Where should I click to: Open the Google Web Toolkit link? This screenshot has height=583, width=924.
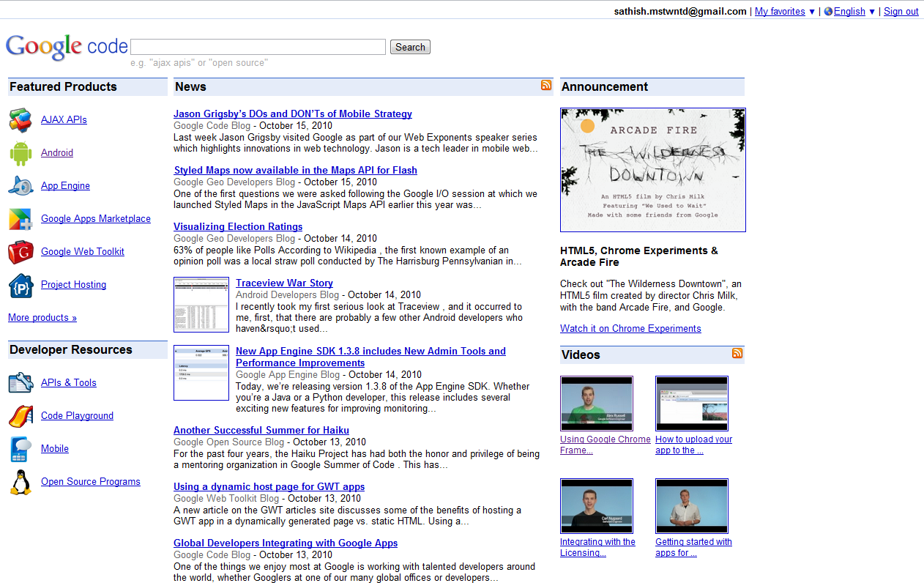pyautogui.click(x=83, y=251)
